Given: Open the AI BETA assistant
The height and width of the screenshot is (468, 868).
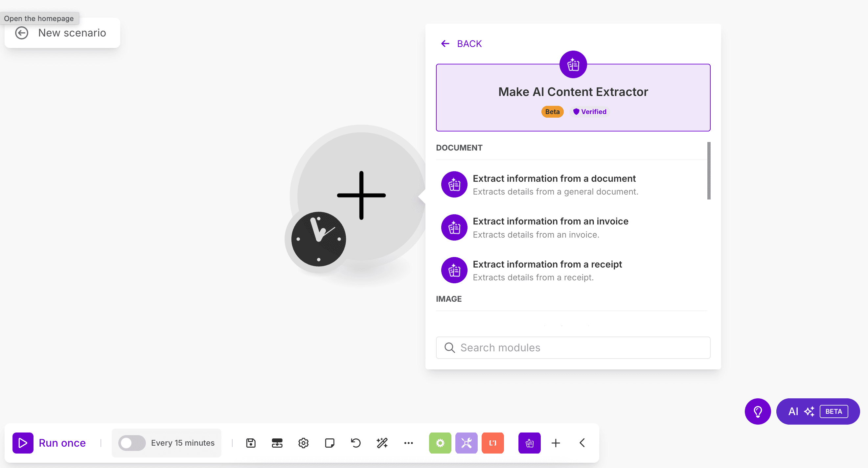Looking at the screenshot, I should [818, 411].
